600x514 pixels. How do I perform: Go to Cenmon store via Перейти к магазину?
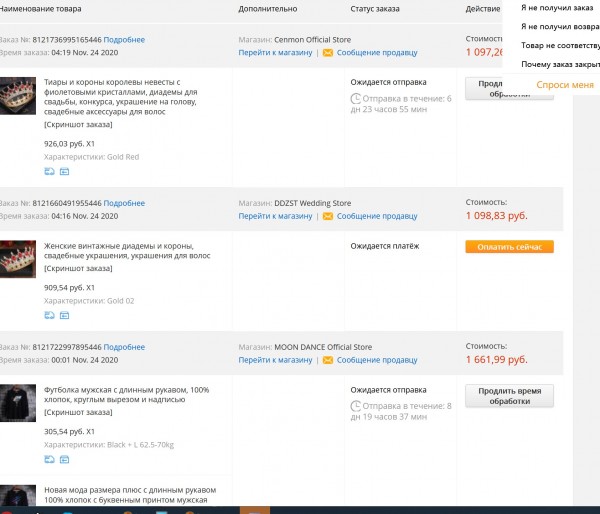[275, 53]
